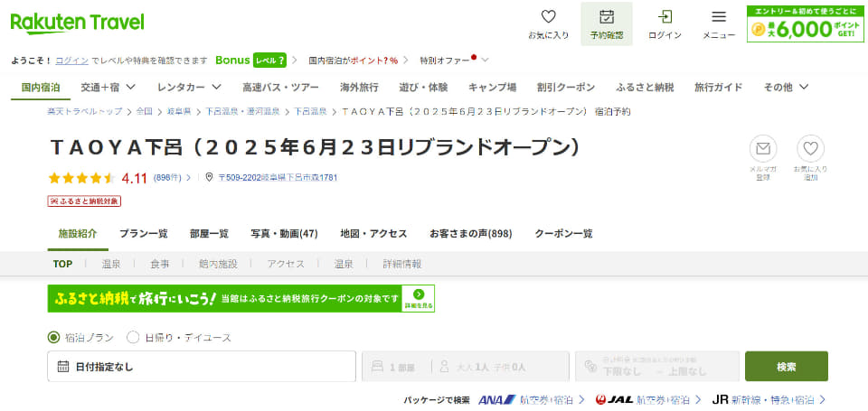Open 海外旅行 menu item

pos(359,88)
